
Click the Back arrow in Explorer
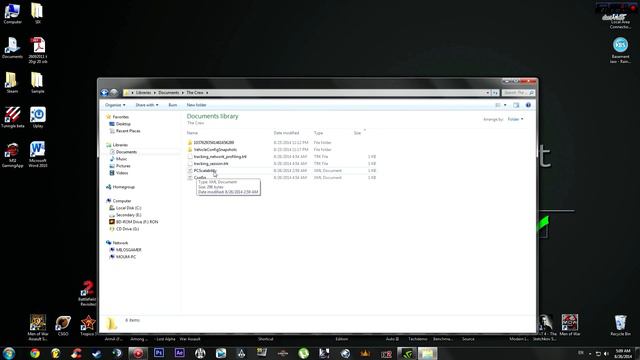pyautogui.click(x=104, y=93)
